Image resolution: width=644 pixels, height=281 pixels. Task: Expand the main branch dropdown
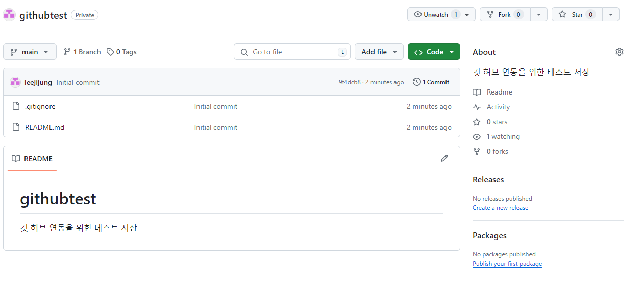(x=30, y=52)
